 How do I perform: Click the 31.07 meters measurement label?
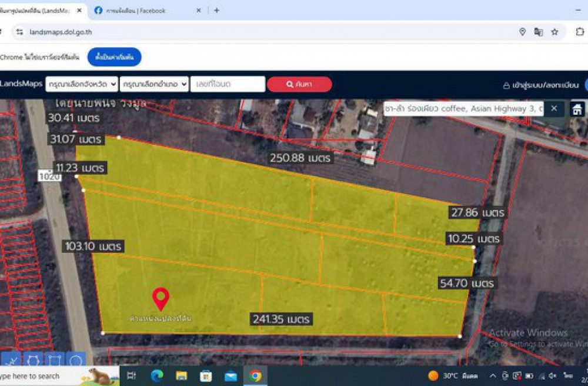76,139
